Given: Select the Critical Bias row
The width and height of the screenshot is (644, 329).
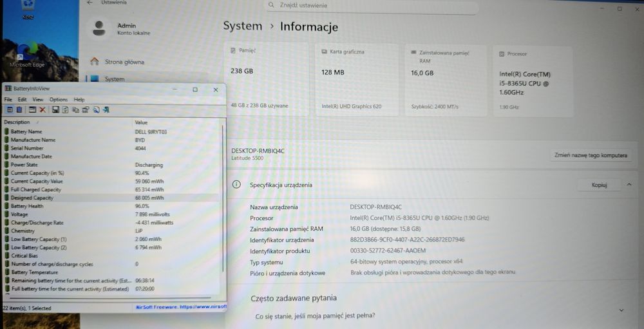Looking at the screenshot, I should [111, 256].
